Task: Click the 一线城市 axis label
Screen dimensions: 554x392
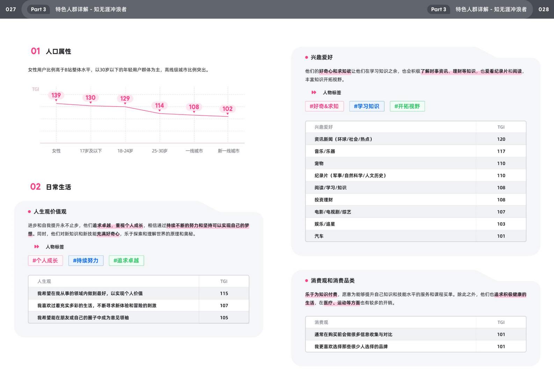Action: (194, 151)
